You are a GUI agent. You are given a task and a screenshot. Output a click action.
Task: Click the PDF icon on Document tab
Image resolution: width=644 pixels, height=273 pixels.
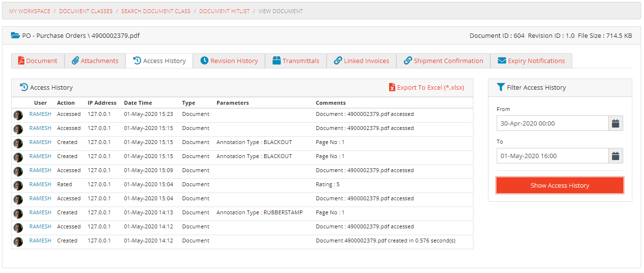21,61
